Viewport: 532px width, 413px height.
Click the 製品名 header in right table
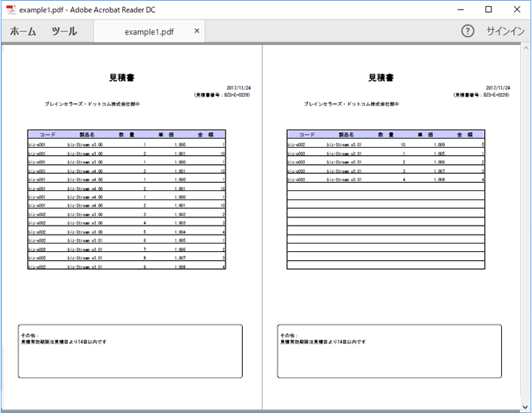point(346,134)
